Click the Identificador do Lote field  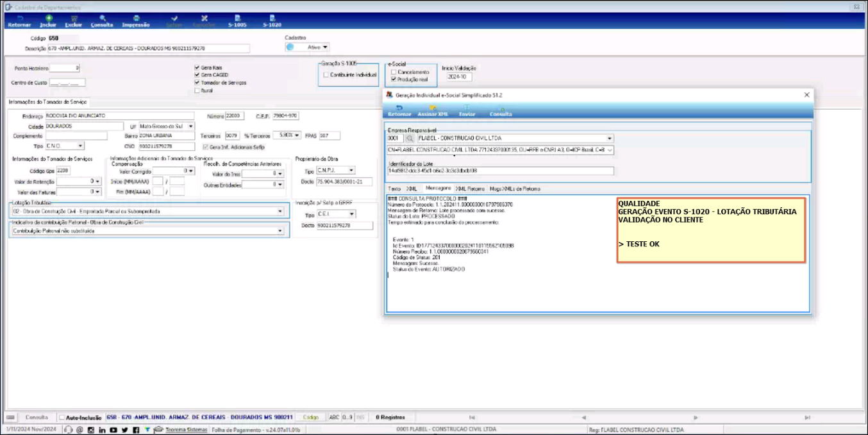tap(500, 171)
